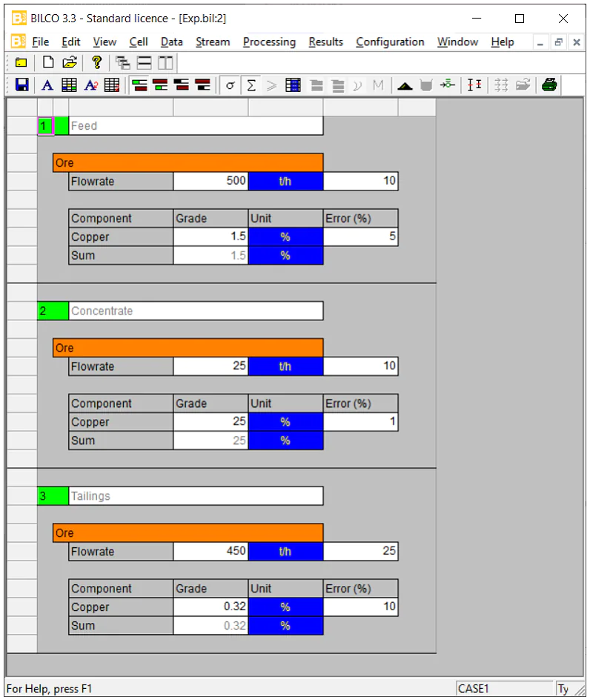Click Feed copper error value 5
This screenshot has width=590, height=700.
click(361, 237)
